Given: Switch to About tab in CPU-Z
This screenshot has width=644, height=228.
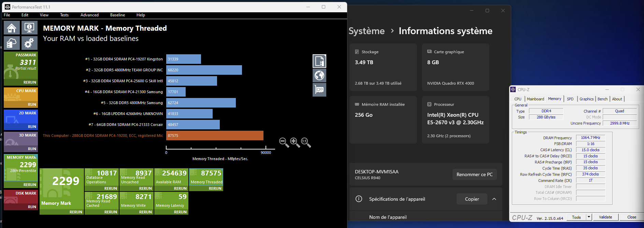Looking at the screenshot, I should 617,99.
